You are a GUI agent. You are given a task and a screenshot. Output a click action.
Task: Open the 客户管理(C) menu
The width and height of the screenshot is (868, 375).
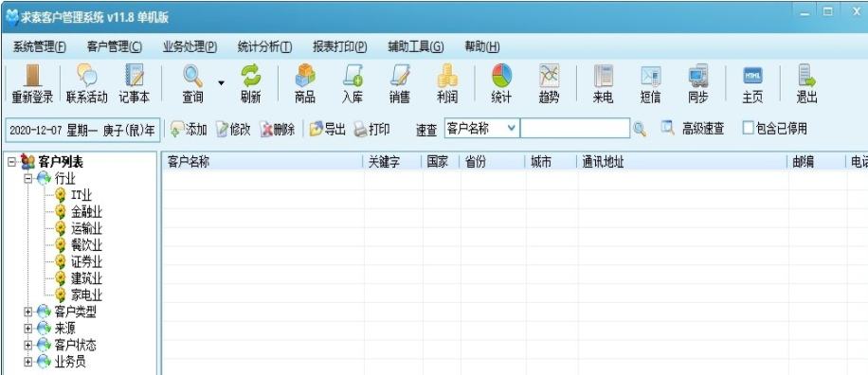[x=114, y=47]
